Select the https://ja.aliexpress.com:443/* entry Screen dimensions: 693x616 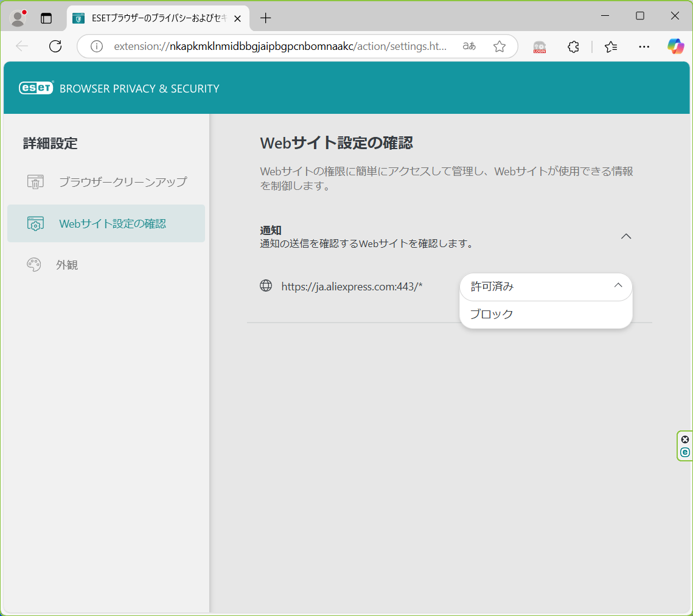[x=352, y=287]
